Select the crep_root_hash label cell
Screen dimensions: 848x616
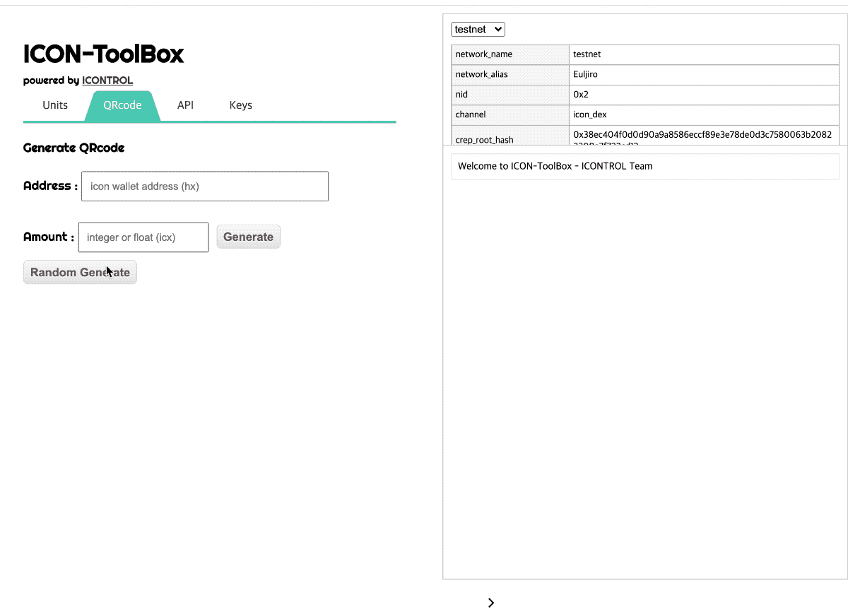[510, 139]
